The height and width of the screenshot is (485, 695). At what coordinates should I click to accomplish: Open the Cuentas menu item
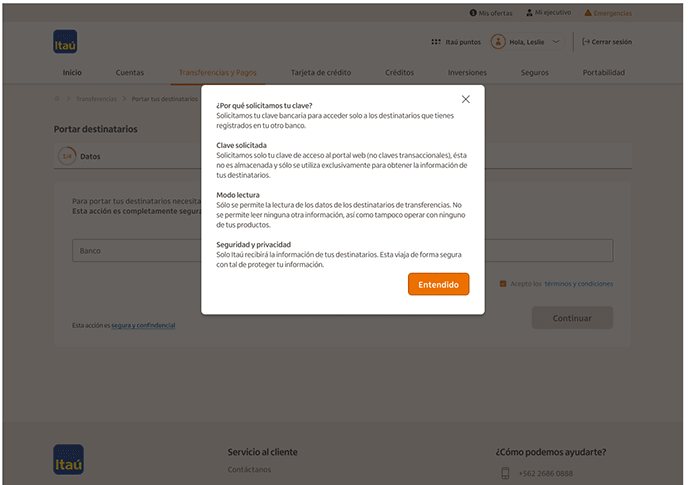pos(130,72)
